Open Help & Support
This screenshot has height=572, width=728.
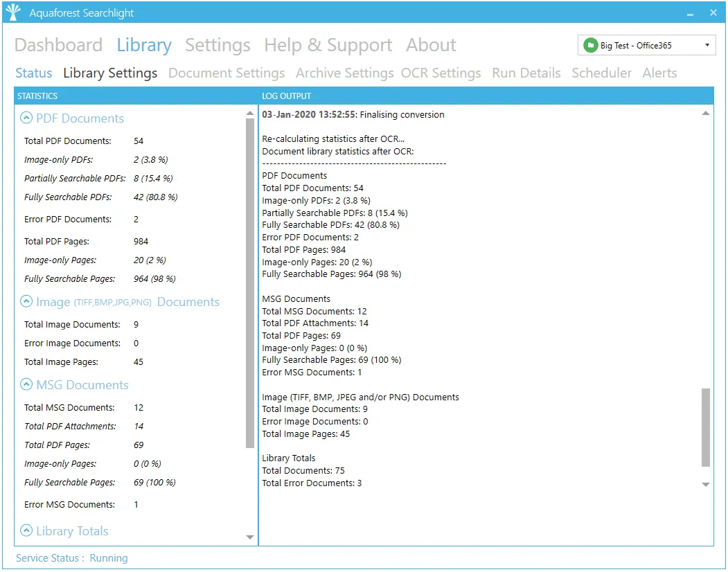328,46
